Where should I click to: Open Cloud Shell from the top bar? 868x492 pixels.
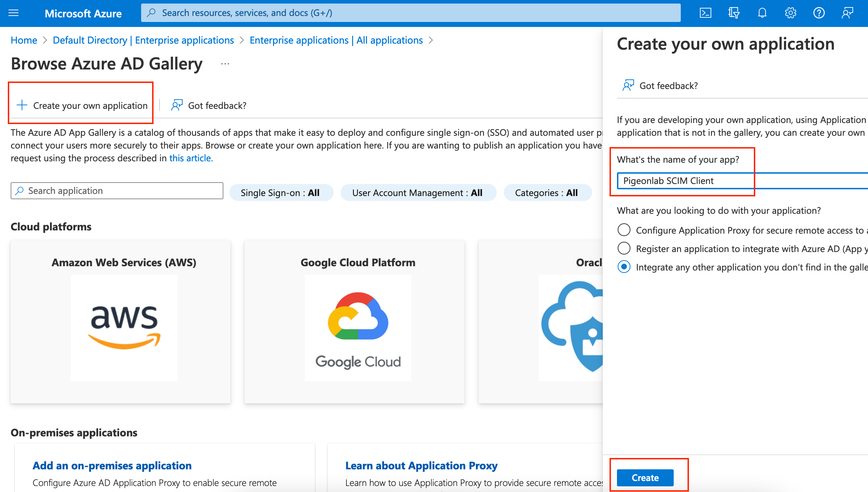coord(705,13)
